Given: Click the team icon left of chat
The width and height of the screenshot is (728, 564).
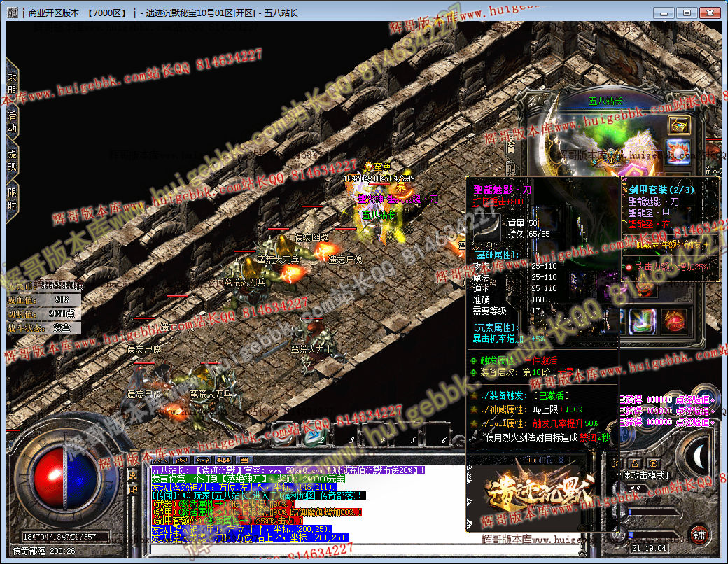Looking at the screenshot, I should pos(133,476).
